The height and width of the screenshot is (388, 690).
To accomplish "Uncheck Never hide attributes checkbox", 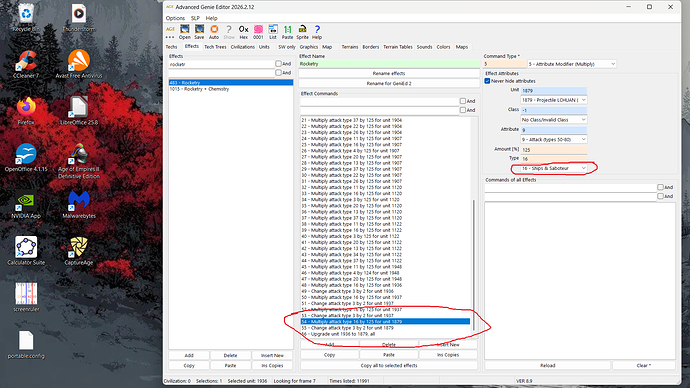I will pos(487,81).
